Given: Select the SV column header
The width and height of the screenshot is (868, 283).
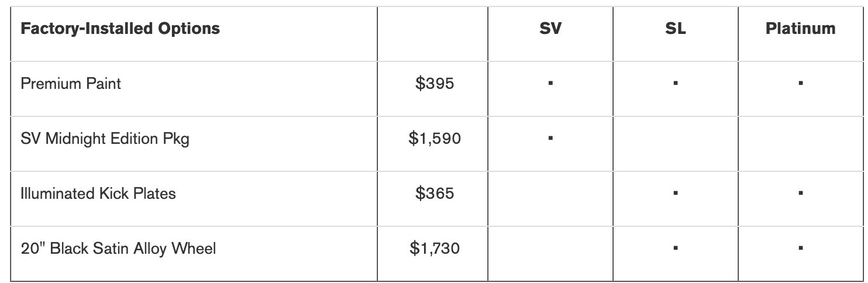Looking at the screenshot, I should coord(550,29).
